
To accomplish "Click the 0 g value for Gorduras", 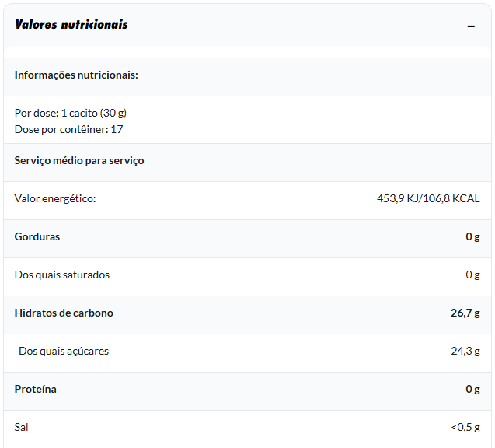I will coord(472,236).
